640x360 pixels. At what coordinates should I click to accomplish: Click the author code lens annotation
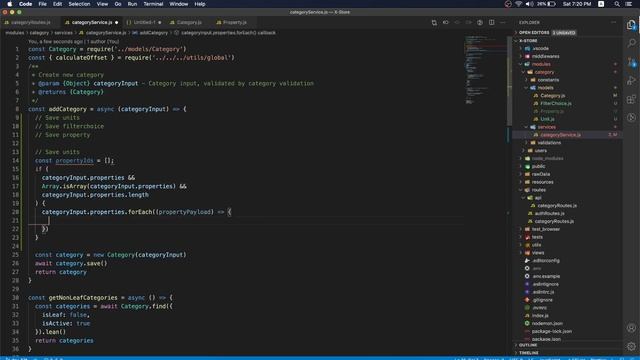[x=73, y=42]
